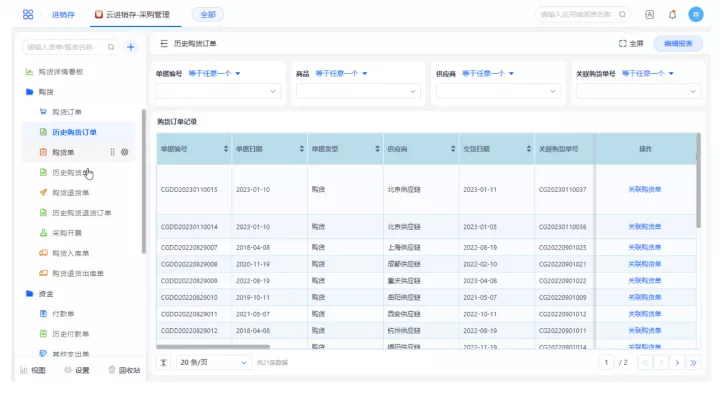The image size is (720, 394).
Task: Open the 回收站 recycle bin
Action: tap(124, 370)
